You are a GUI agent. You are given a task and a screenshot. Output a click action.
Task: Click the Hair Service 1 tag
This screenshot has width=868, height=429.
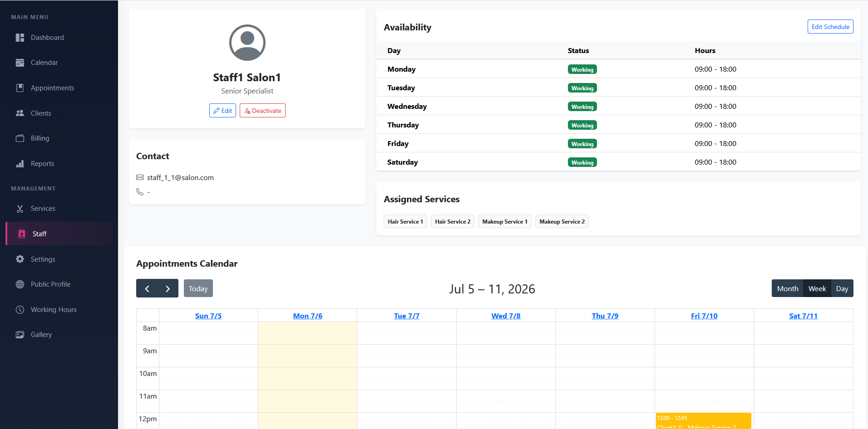(405, 221)
